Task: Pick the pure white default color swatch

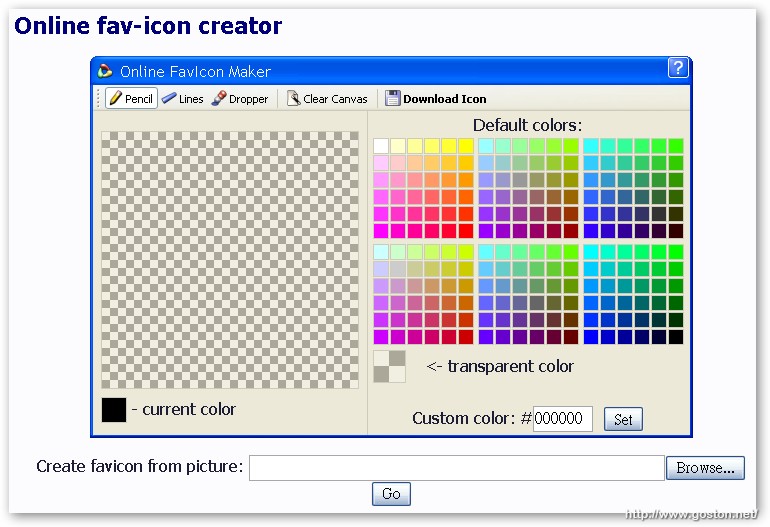Action: pyautogui.click(x=381, y=146)
